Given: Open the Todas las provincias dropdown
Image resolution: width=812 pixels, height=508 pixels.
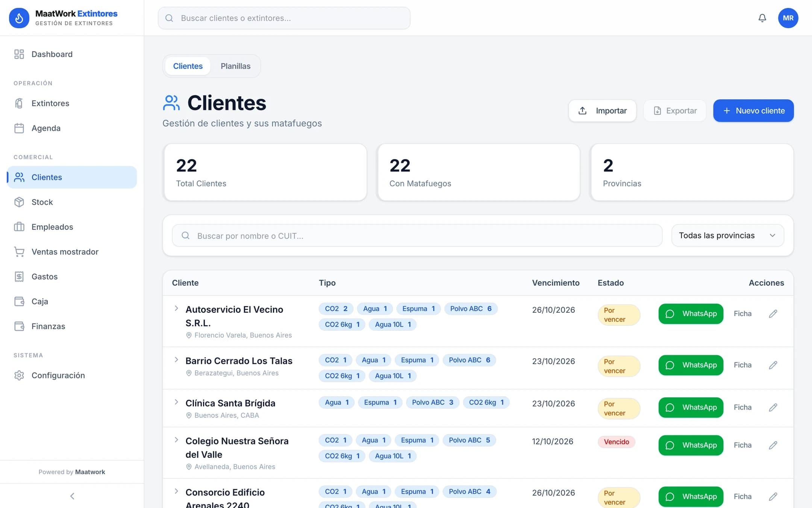Looking at the screenshot, I should [x=727, y=236].
